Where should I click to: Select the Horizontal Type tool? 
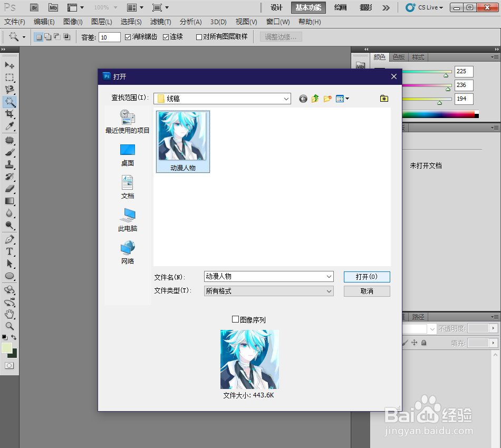tap(9, 251)
